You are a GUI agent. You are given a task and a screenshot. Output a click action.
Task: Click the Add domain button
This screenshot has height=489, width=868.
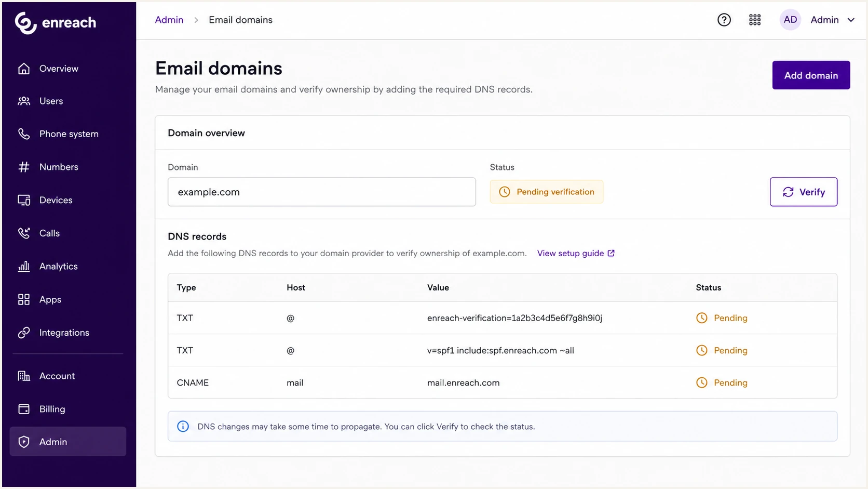[x=811, y=75]
